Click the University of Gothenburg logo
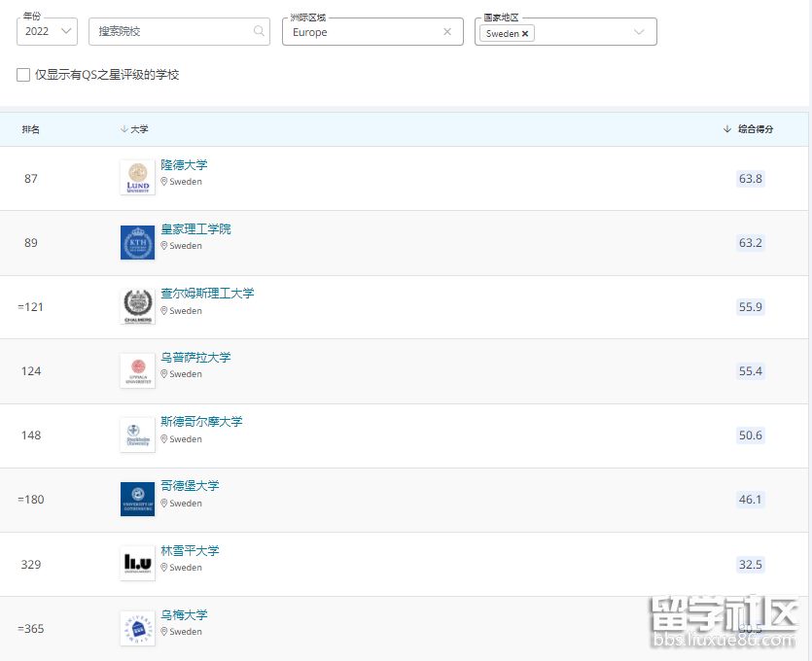This screenshot has height=661, width=812. point(137,499)
